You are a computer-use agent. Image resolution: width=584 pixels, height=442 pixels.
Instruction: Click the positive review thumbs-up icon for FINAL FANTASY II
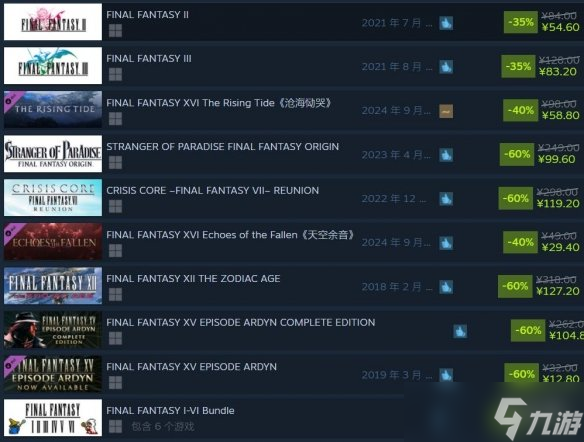446,23
